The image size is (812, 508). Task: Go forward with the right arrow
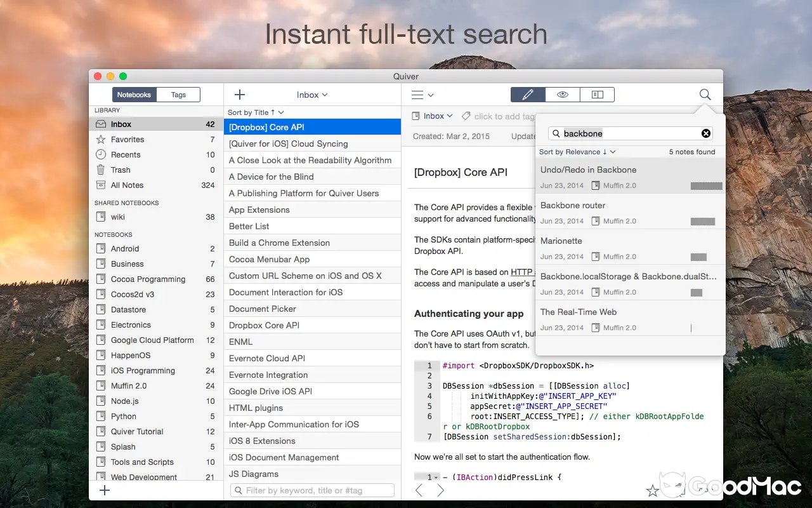coord(440,490)
